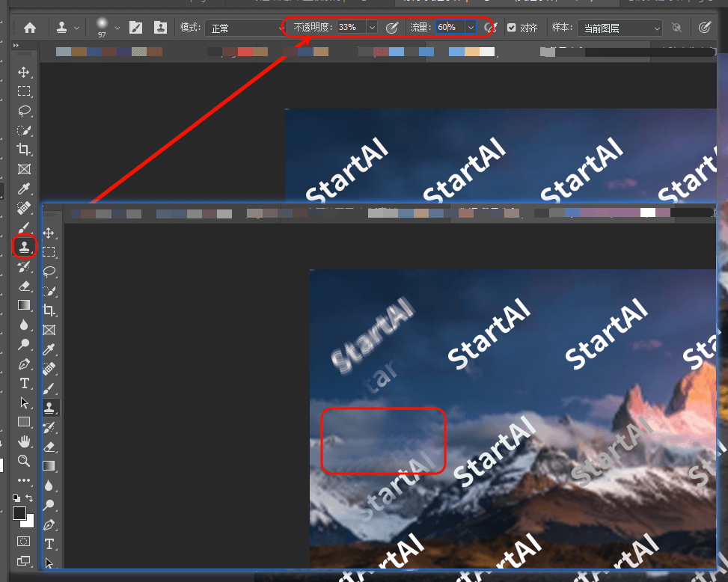This screenshot has height=582, width=728.
Task: Click the Edit Toolbar three-dots icon
Action: coord(24,480)
